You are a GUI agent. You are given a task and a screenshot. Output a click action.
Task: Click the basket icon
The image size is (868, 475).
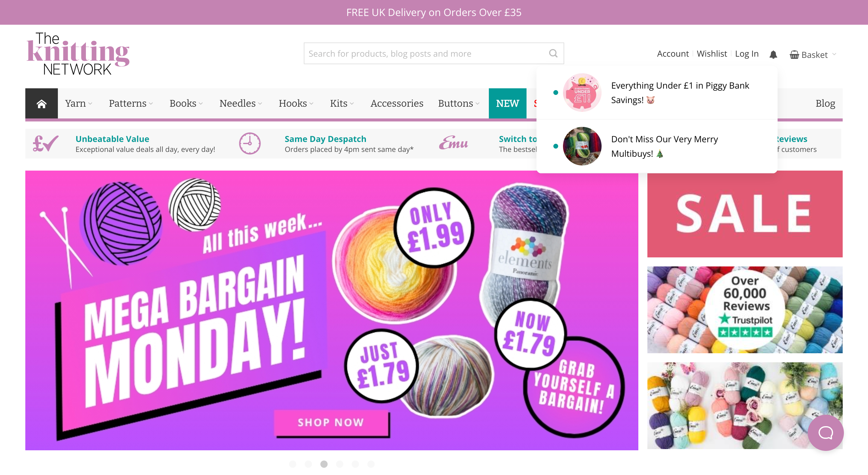click(794, 55)
